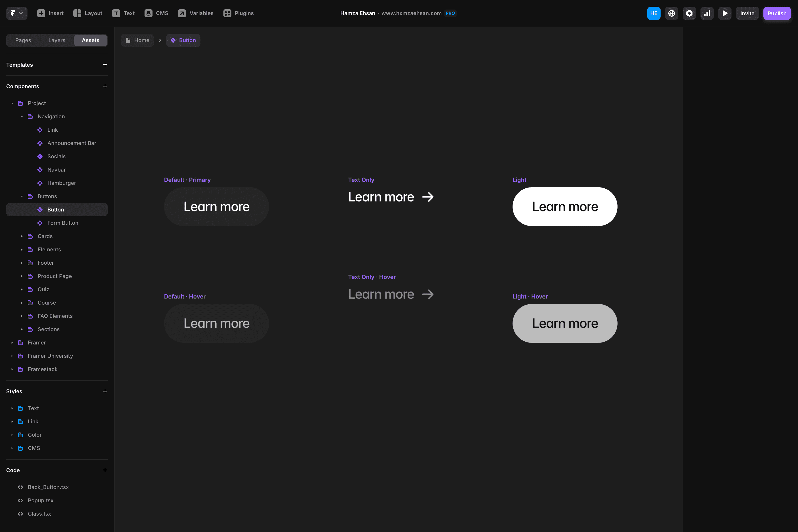
Task: Click the globe site settings icon
Action: [671, 13]
